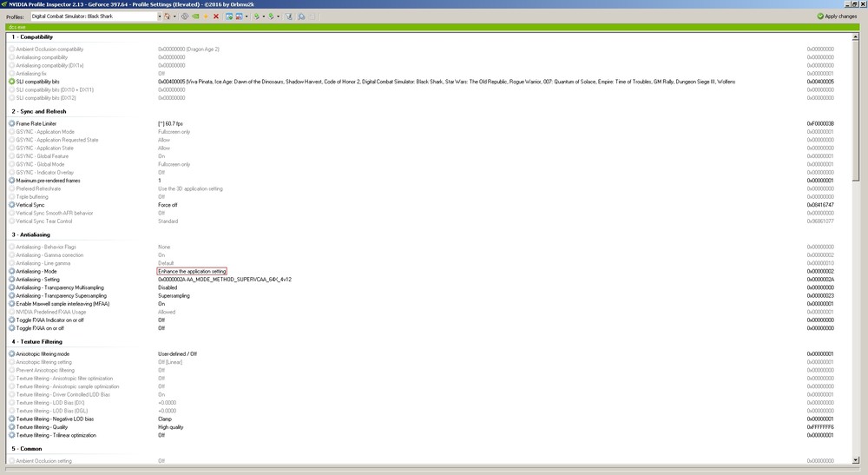Click gear icon beside Toggle FXAA Indicator on or off
The width and height of the screenshot is (868, 475).
(x=11, y=320)
